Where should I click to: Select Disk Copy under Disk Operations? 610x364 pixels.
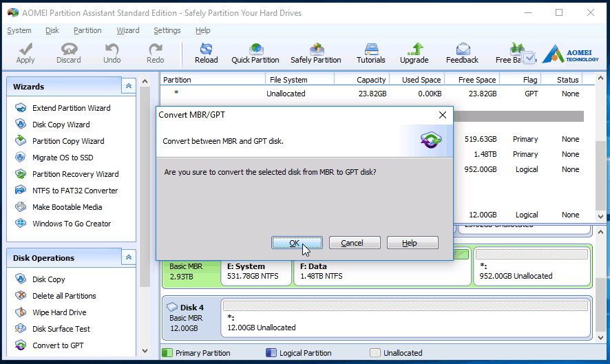[49, 279]
